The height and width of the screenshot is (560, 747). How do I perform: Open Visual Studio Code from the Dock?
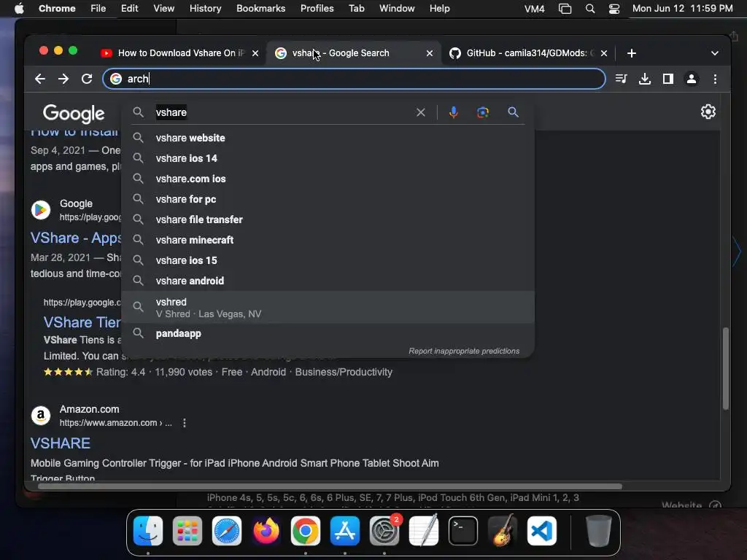[542, 531]
